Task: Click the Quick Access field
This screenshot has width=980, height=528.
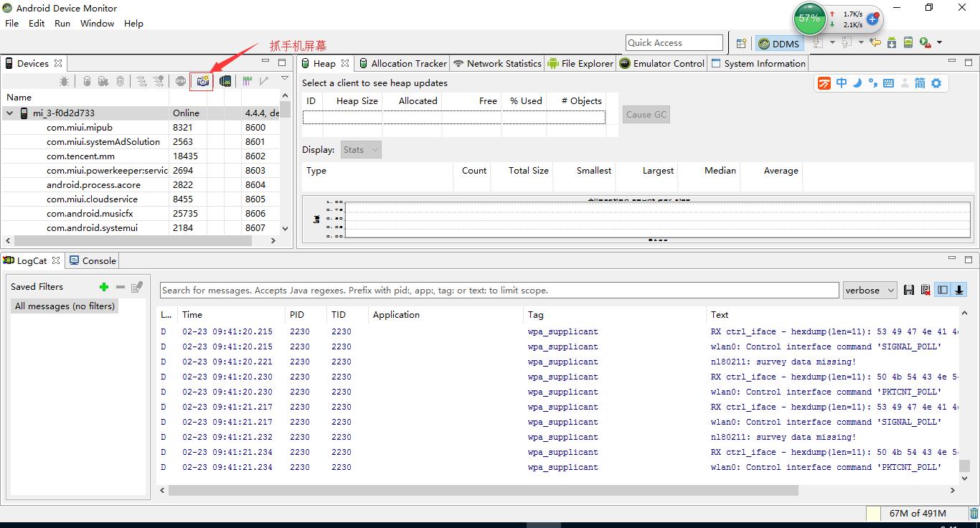Action: point(674,43)
